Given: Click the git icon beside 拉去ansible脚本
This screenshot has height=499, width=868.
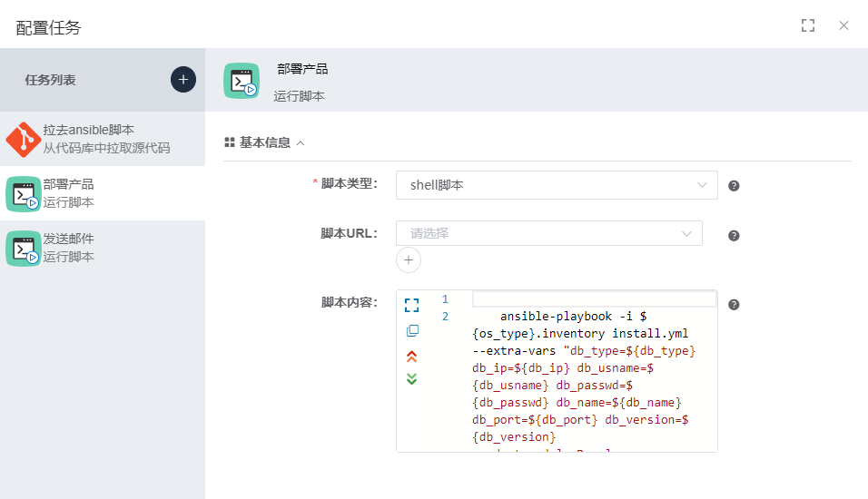Looking at the screenshot, I should [x=23, y=139].
